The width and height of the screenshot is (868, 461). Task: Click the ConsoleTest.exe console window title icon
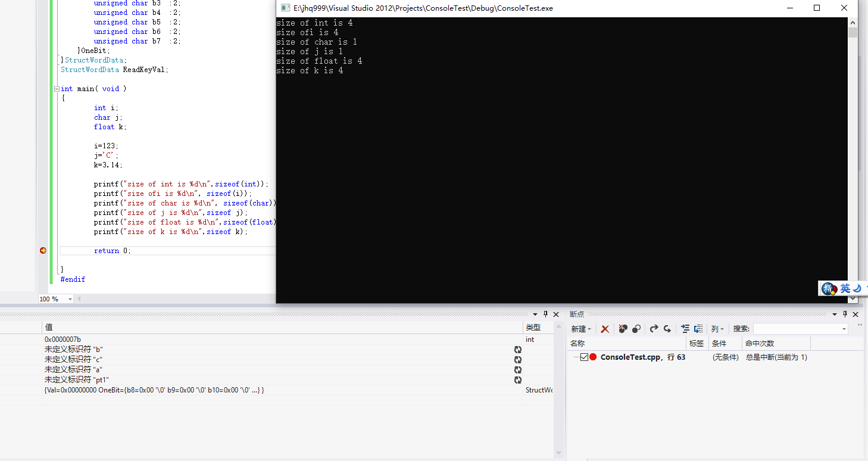285,8
